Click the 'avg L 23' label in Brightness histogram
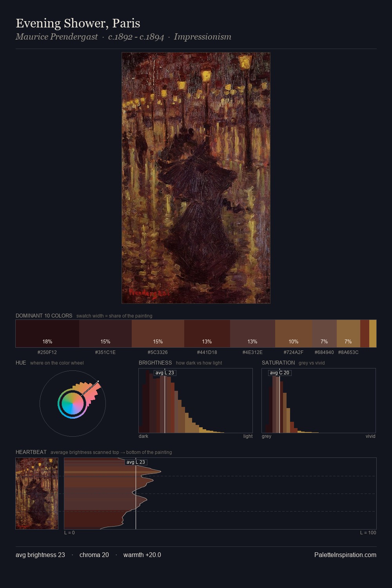Screen dimensions: 392x588 pyautogui.click(x=165, y=373)
